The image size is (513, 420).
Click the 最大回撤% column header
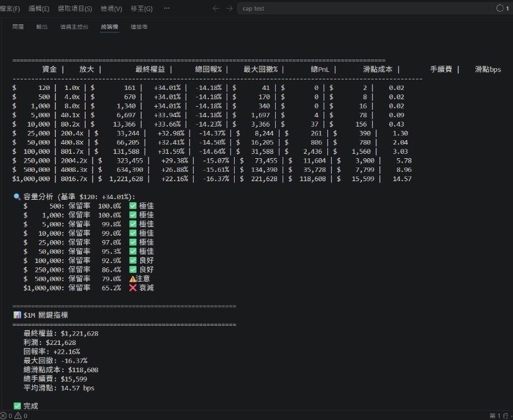click(260, 69)
